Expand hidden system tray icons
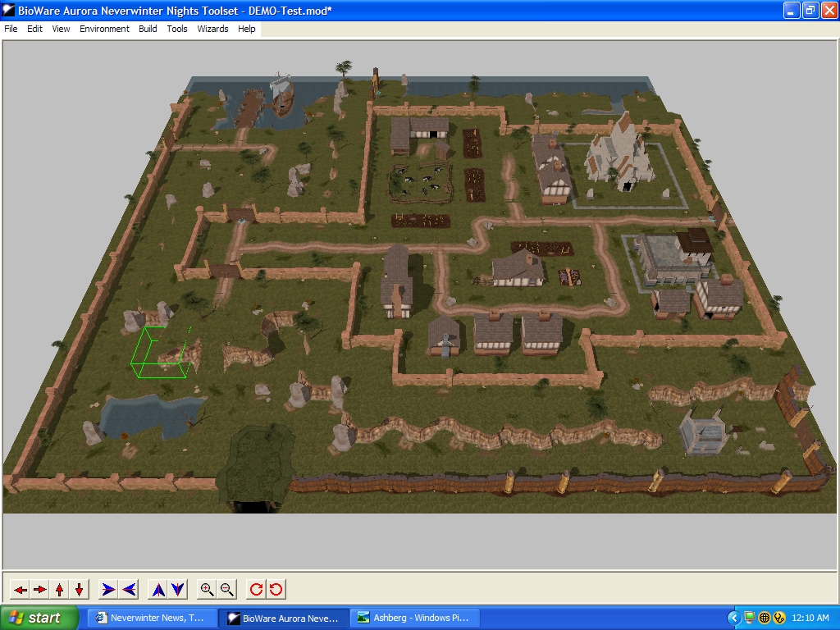The width and height of the screenshot is (840, 630). (734, 618)
